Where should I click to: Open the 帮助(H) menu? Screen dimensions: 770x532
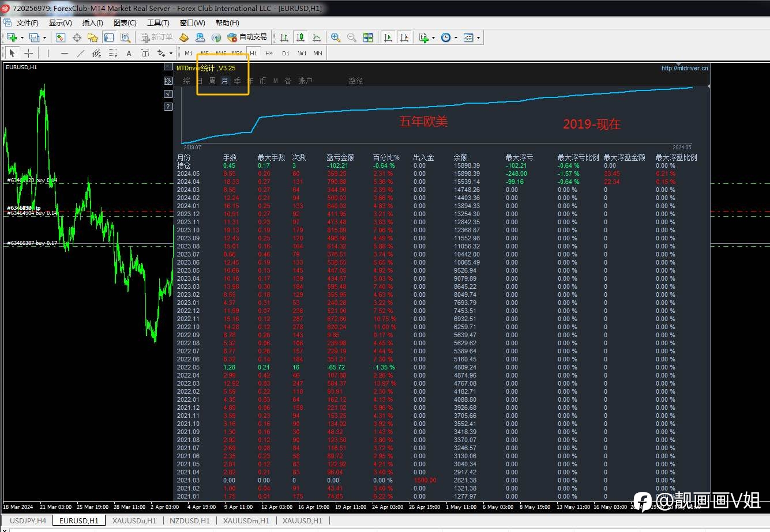[227, 23]
